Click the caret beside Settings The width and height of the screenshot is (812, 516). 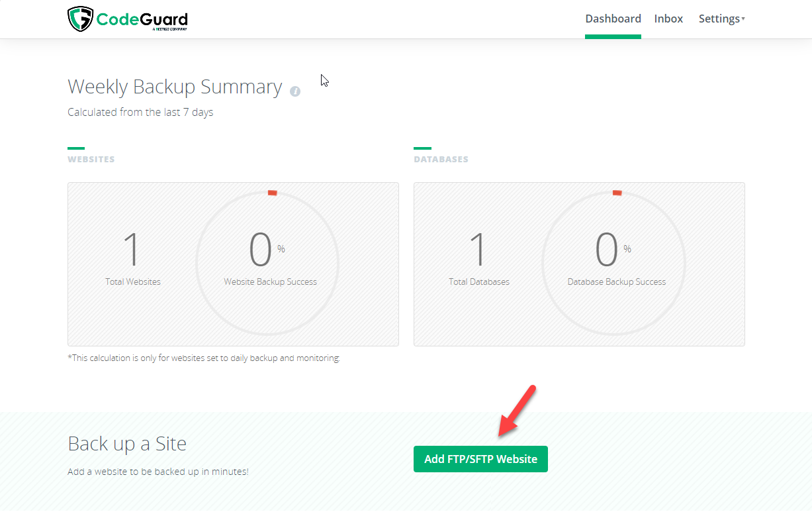point(744,19)
